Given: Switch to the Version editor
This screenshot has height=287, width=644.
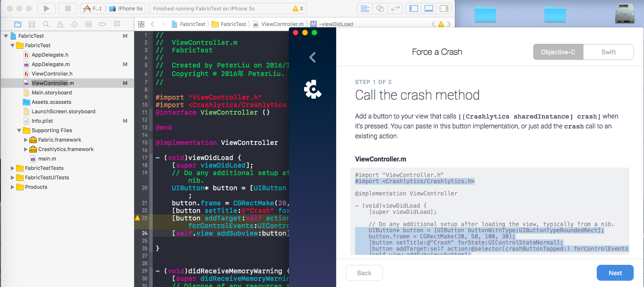Looking at the screenshot, I should click(x=395, y=8).
